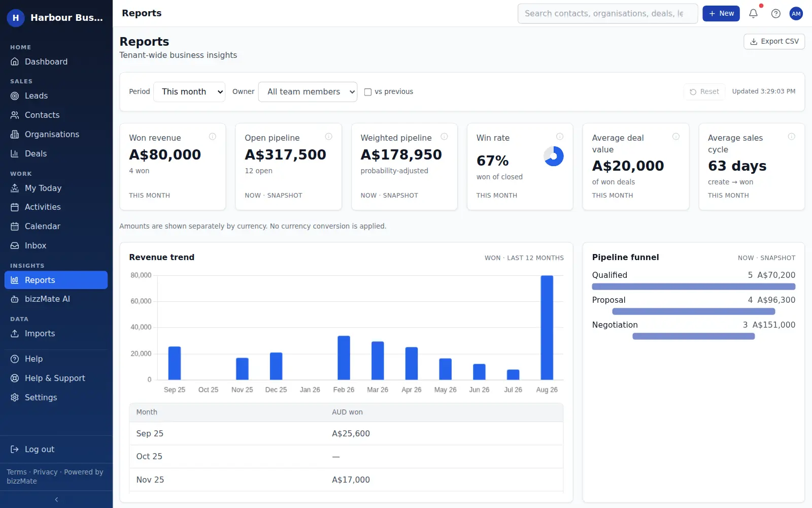812x508 pixels.
Task: Click the Feb 26 revenue bar
Action: coord(344,358)
